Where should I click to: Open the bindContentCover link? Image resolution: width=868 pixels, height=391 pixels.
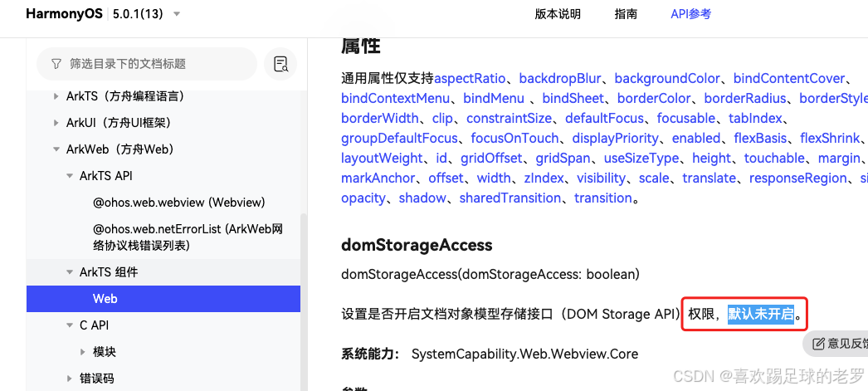click(x=789, y=79)
